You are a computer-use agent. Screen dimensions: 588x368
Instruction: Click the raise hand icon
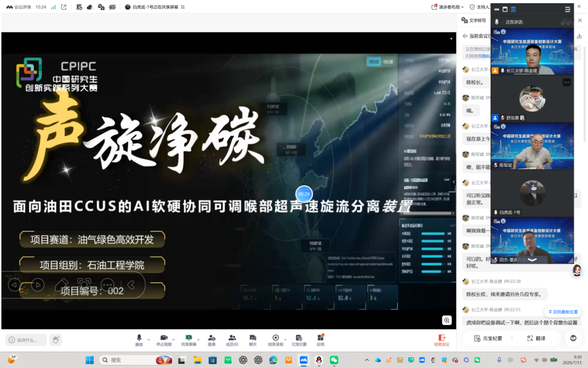(x=56, y=340)
